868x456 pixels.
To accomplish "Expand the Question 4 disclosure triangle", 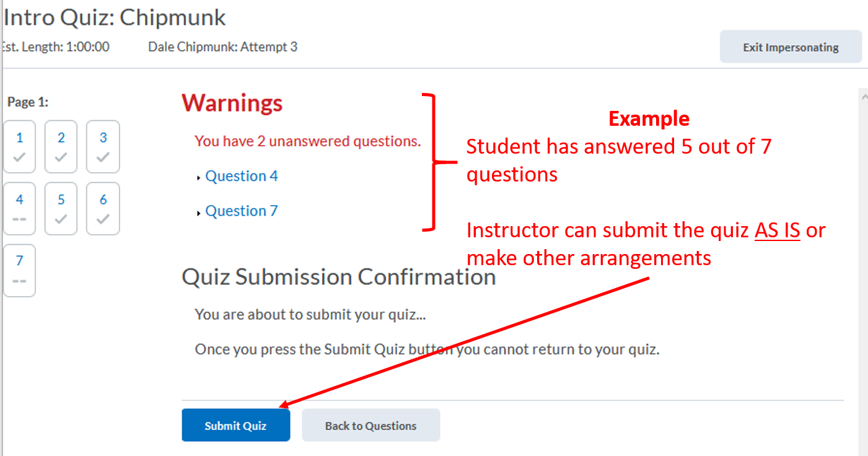I will pyautogui.click(x=198, y=177).
